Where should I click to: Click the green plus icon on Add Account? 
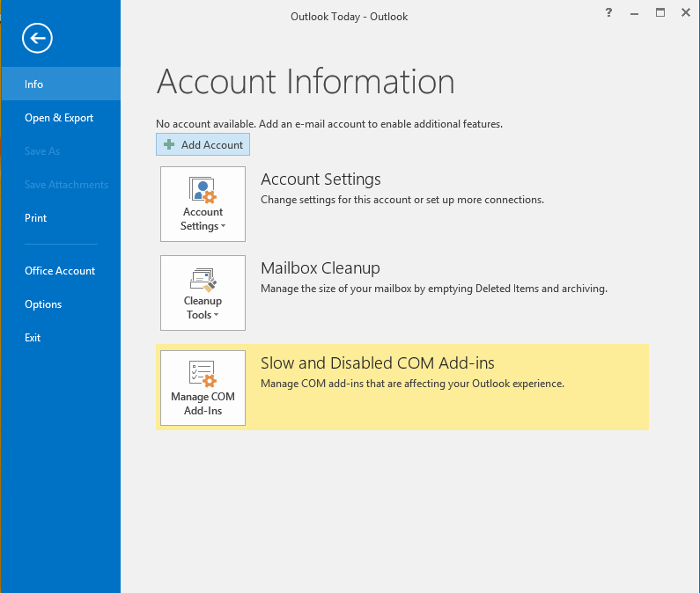point(169,144)
